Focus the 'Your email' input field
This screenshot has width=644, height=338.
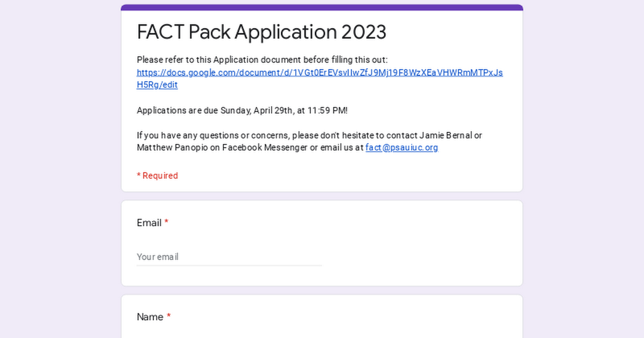(x=229, y=257)
